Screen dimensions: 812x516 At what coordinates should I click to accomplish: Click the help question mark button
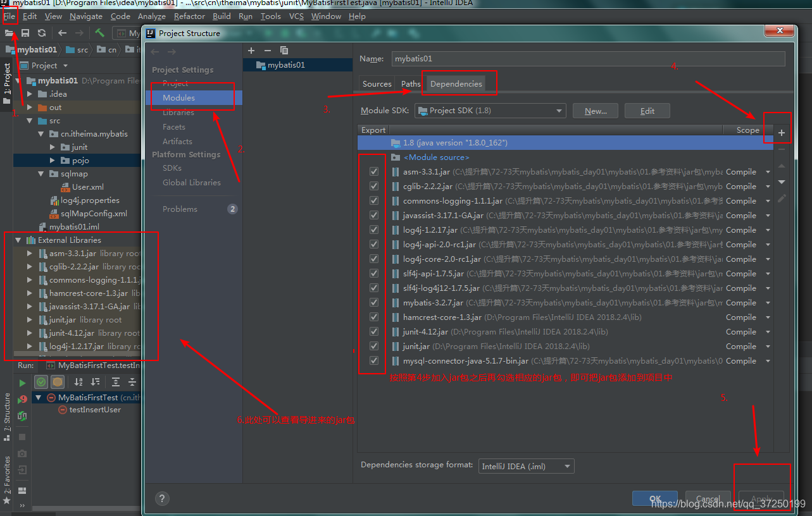coord(162,498)
